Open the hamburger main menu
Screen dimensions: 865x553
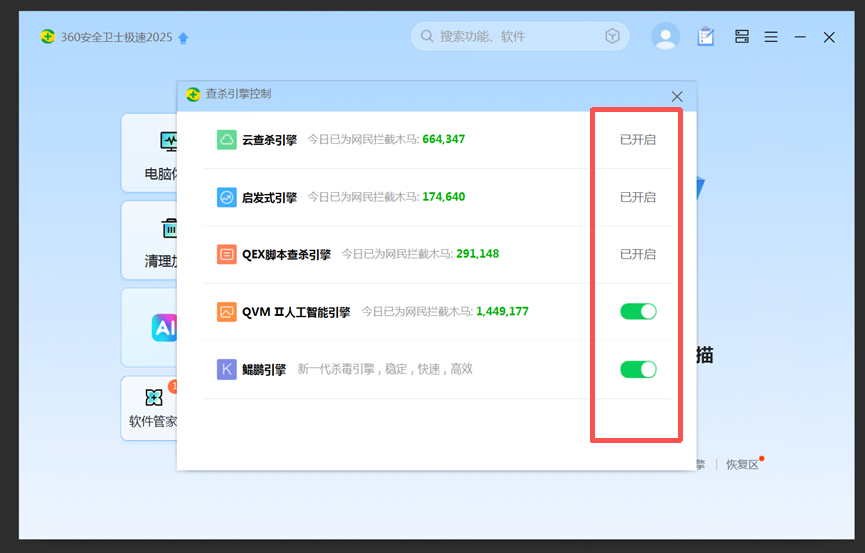pos(771,37)
